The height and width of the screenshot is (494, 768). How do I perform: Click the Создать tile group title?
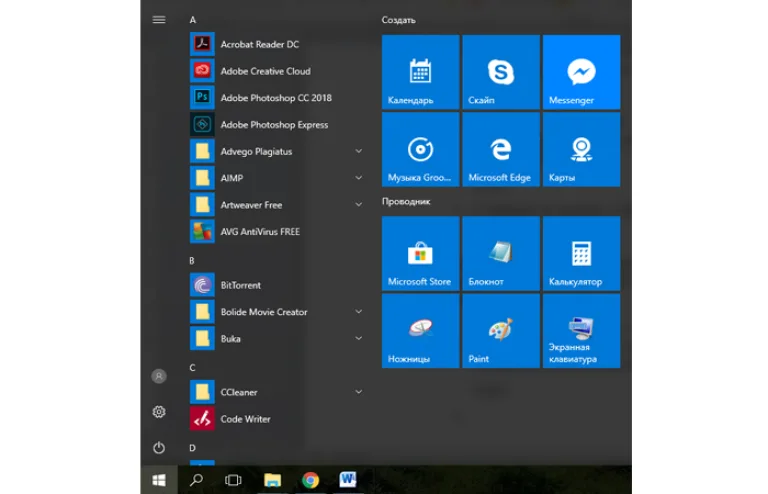click(x=399, y=20)
